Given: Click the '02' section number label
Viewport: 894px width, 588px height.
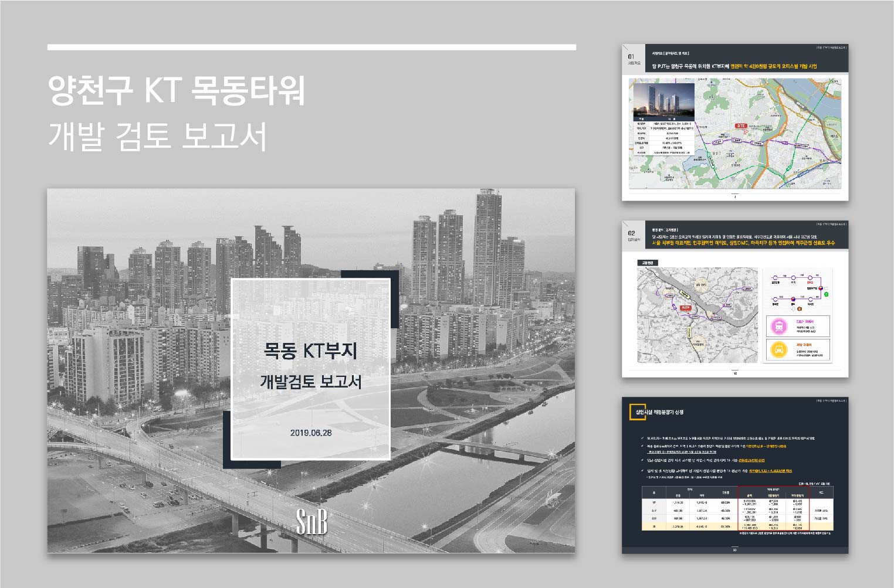Looking at the screenshot, I should tap(631, 233).
